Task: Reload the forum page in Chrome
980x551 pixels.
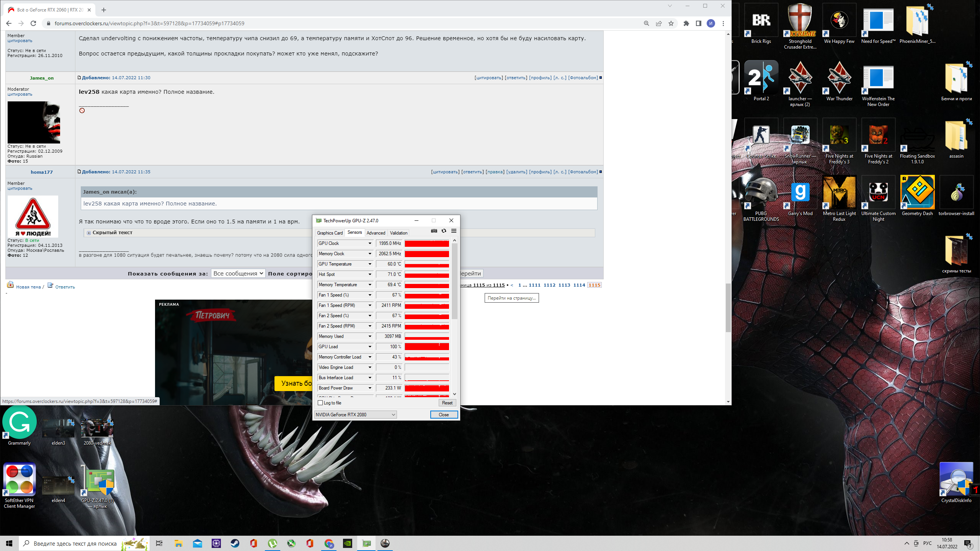Action: [33, 23]
